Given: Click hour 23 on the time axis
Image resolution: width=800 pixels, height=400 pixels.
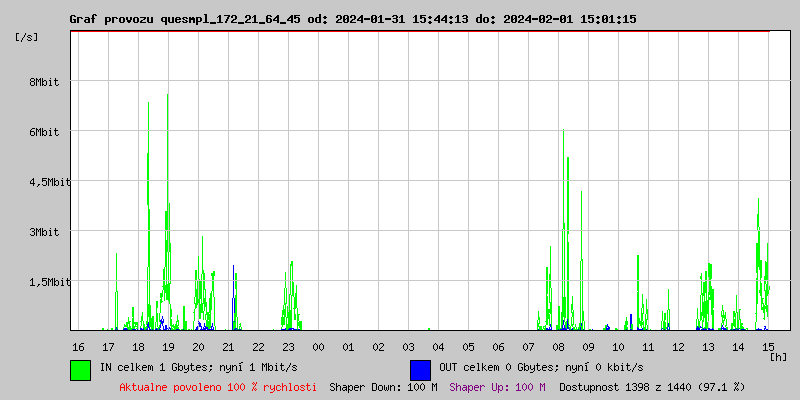Looking at the screenshot, I should pos(288,346).
